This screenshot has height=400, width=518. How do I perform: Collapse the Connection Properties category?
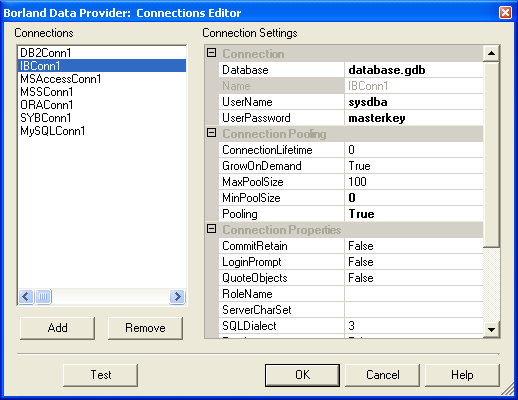212,229
